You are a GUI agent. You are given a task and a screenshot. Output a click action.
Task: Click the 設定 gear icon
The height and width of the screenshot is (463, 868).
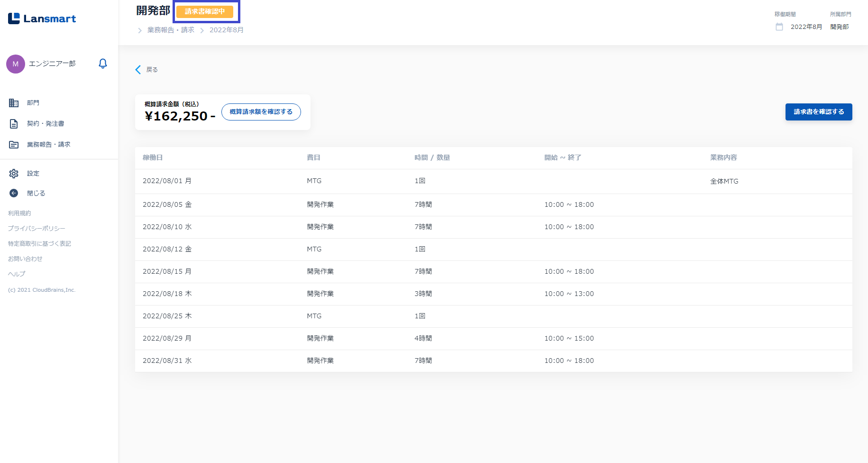coord(14,174)
